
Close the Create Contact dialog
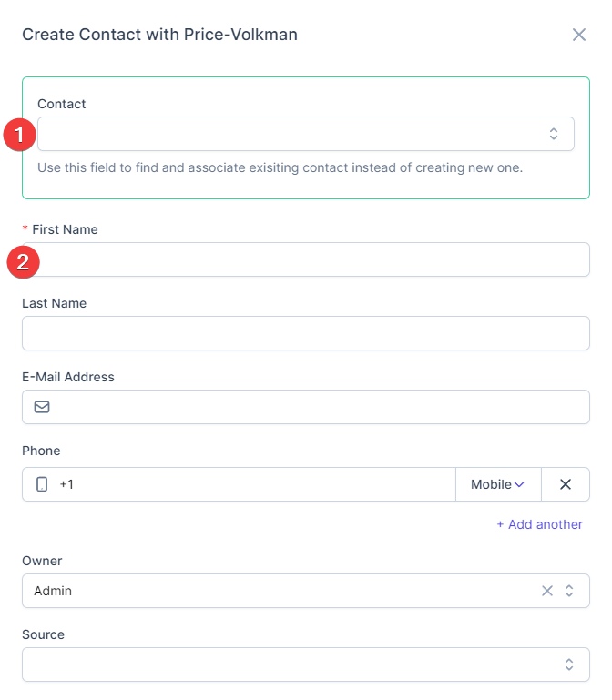579,35
